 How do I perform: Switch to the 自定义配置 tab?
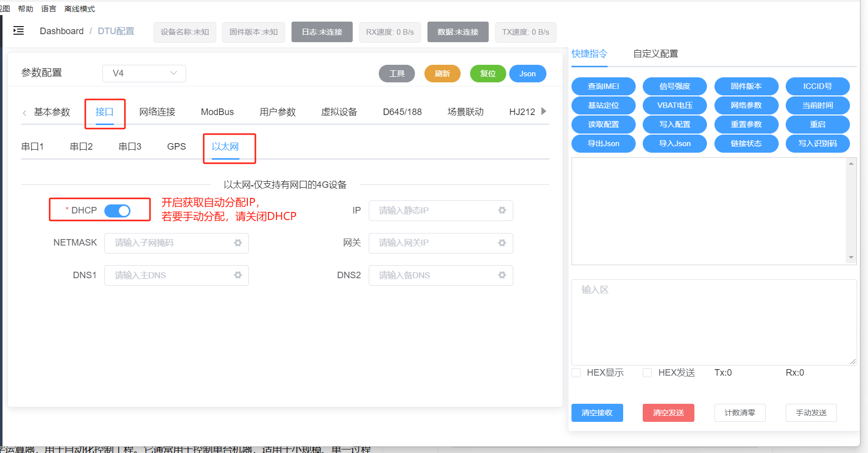[x=655, y=53]
